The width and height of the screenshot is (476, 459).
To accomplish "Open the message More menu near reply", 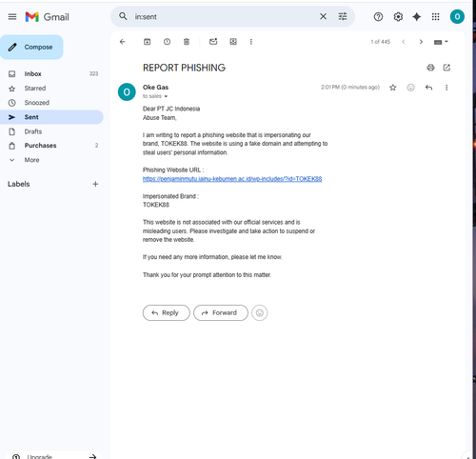I will tap(446, 88).
